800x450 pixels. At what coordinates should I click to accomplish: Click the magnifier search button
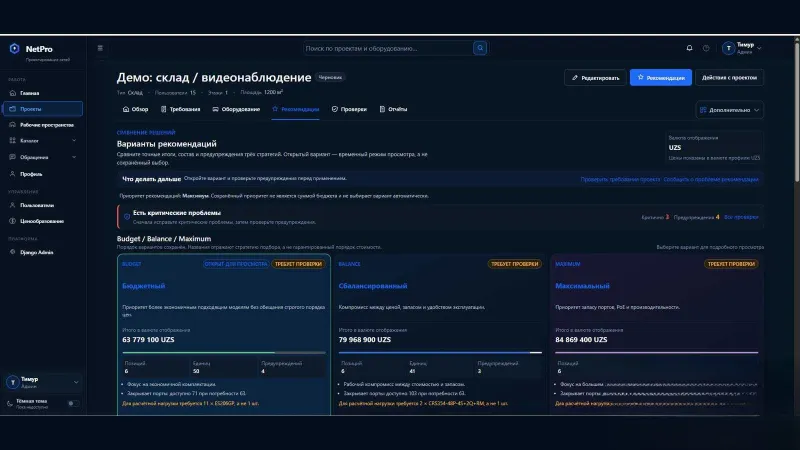coord(480,48)
